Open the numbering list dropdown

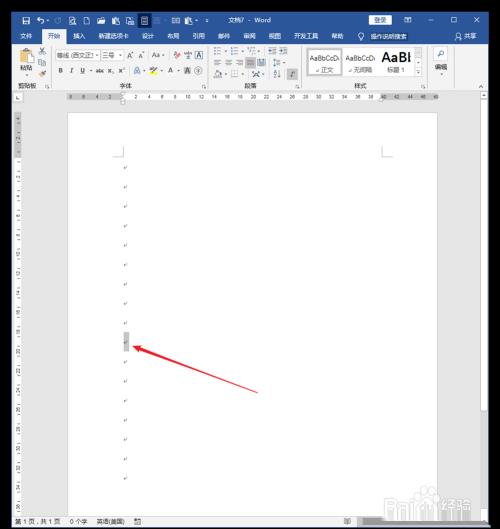point(243,51)
